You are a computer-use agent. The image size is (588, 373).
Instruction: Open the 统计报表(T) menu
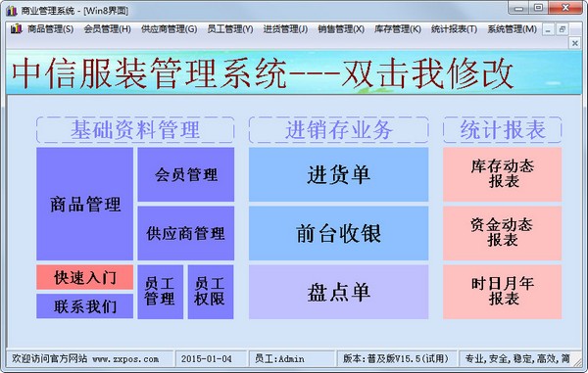click(x=454, y=29)
